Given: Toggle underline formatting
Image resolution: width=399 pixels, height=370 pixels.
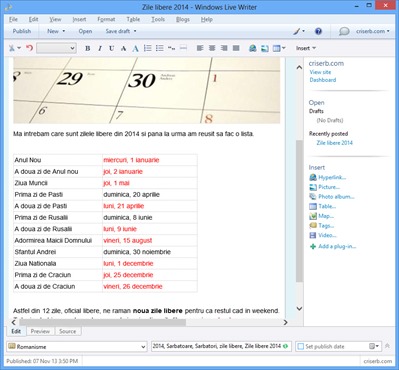Looking at the screenshot, I should [x=111, y=49].
